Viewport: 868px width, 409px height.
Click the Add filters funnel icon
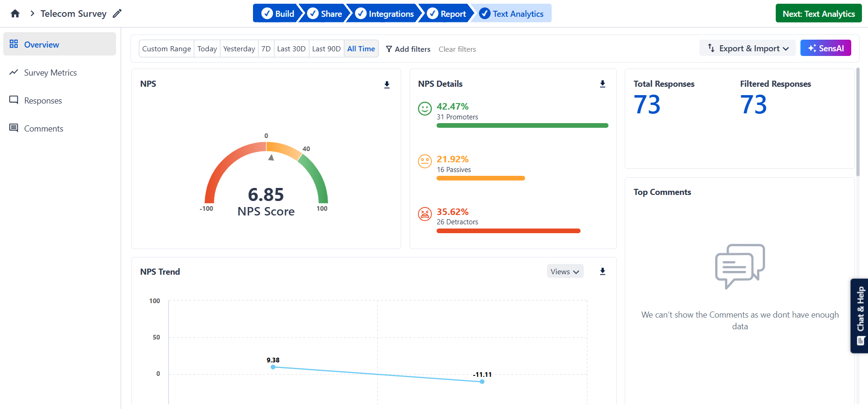[x=389, y=49]
